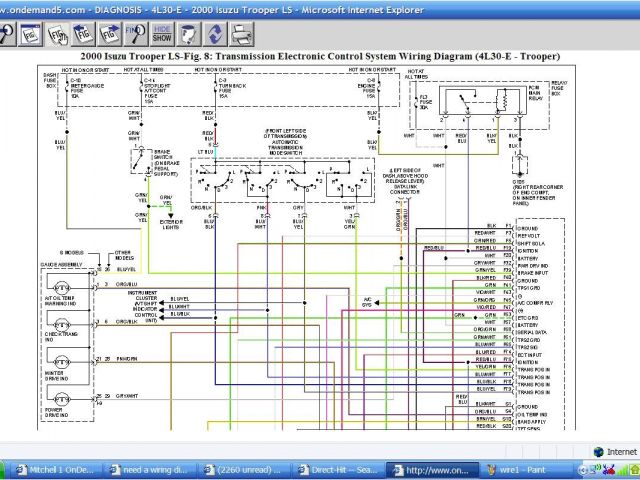Go to previous figure with left-arrow FIG icon
Viewport: 640px width, 480px height.
coord(87,33)
